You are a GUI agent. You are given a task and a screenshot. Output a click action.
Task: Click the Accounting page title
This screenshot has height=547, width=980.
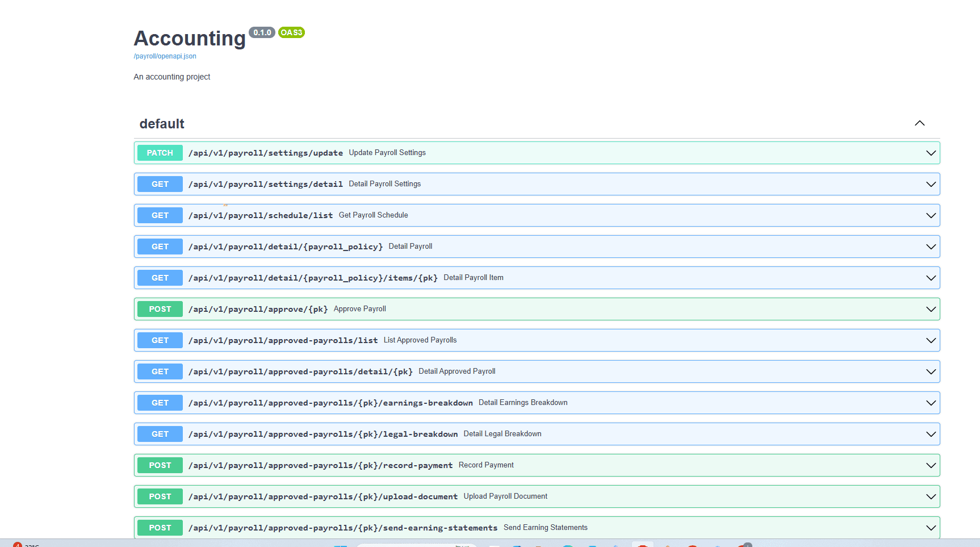coord(190,39)
